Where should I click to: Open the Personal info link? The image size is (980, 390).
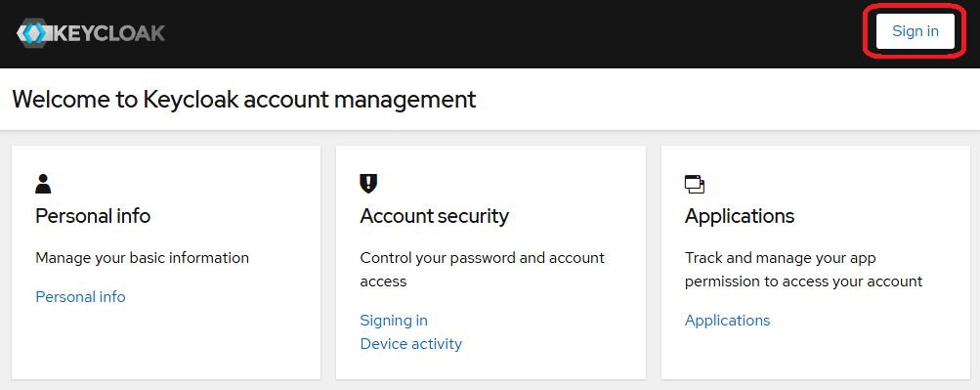pyautogui.click(x=81, y=297)
